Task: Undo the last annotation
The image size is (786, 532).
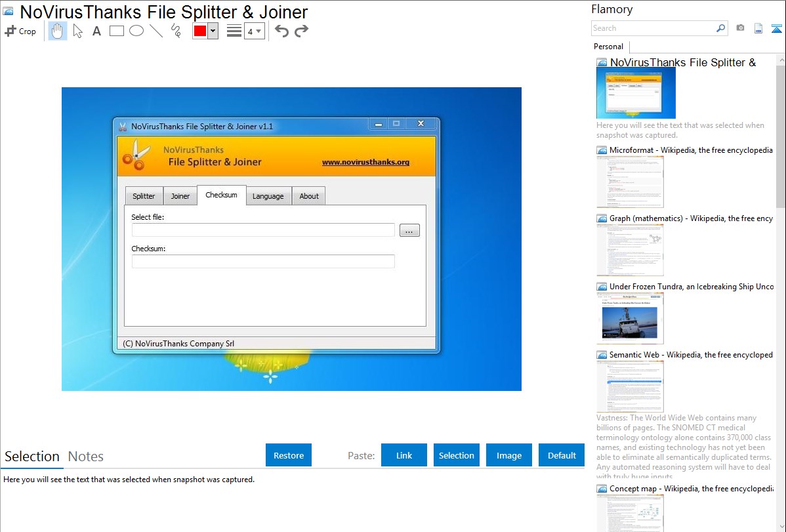Action: pos(281,31)
